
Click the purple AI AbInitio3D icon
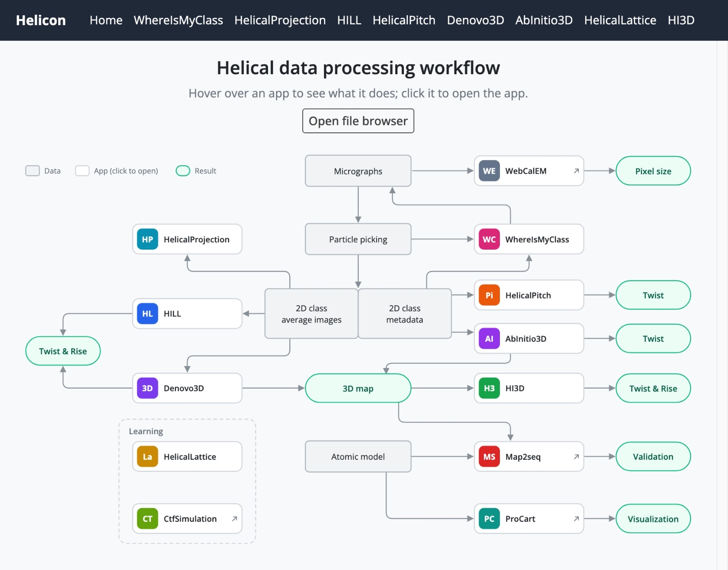(489, 339)
